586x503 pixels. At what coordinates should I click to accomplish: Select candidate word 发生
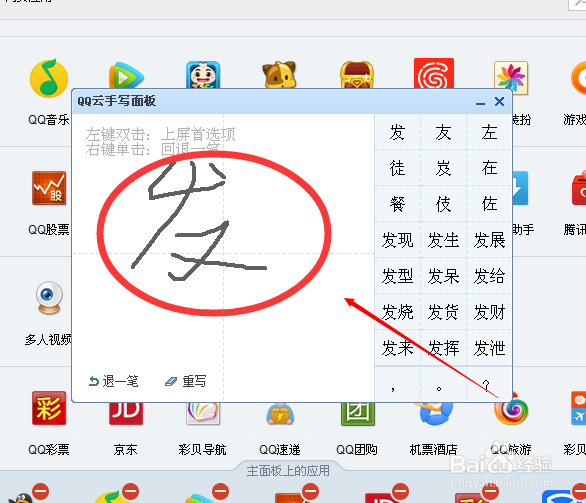tap(443, 240)
